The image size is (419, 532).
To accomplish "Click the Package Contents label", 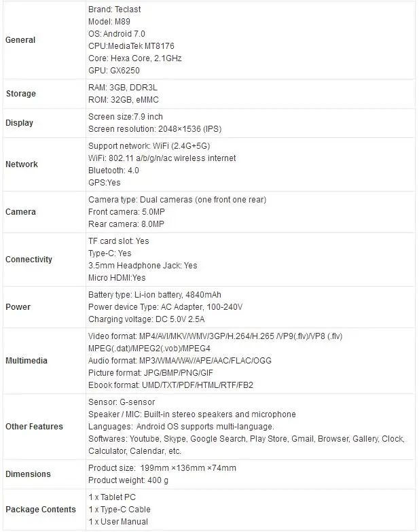I will 41,510.
